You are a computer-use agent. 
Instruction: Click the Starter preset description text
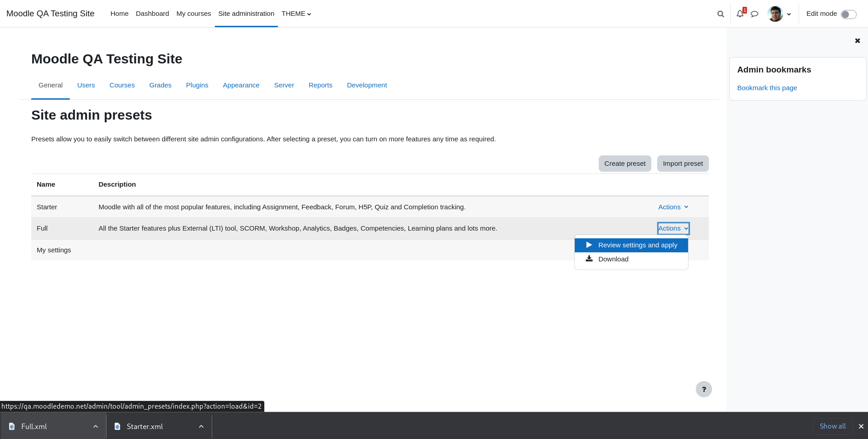(x=282, y=207)
